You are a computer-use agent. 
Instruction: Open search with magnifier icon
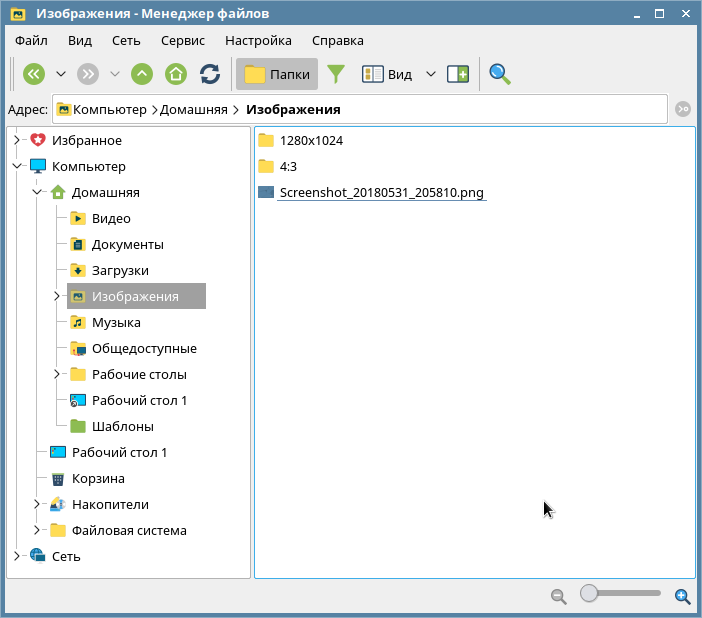pos(500,74)
